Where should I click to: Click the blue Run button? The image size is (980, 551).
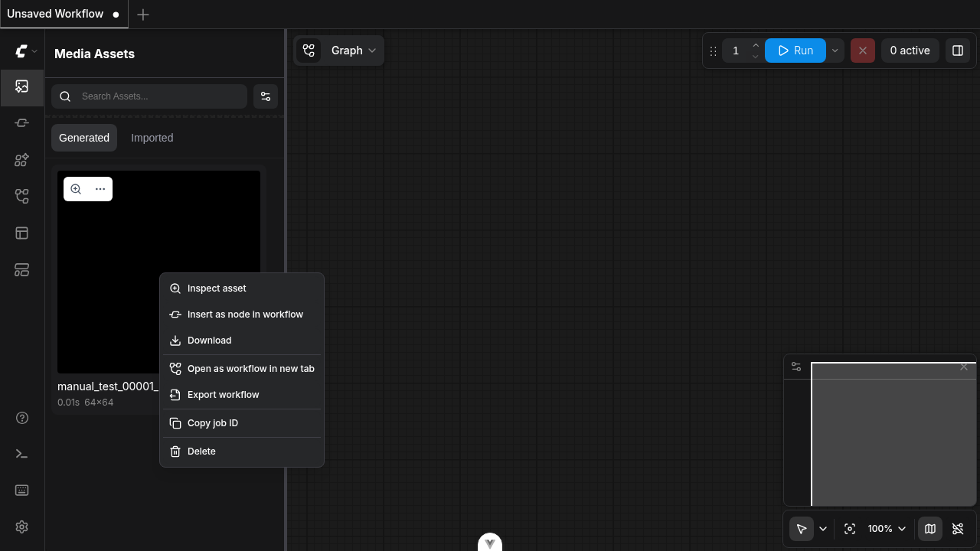click(x=795, y=51)
